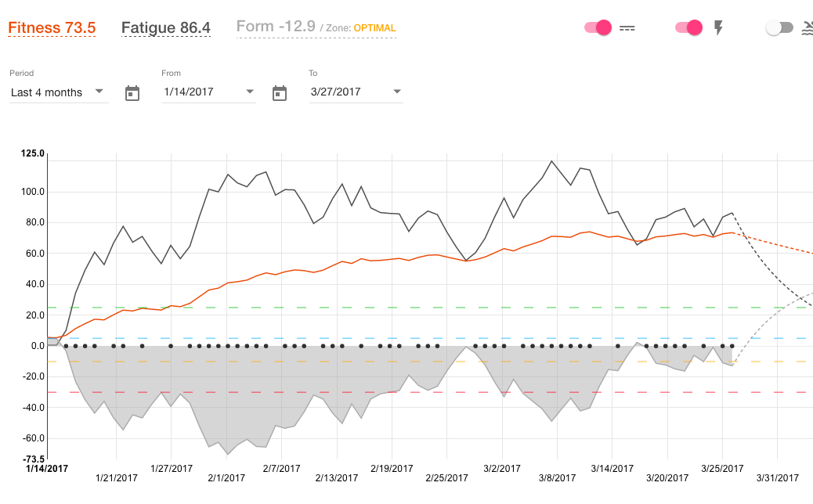
Task: Select the first activity dot on the zero line
Action: point(66,346)
